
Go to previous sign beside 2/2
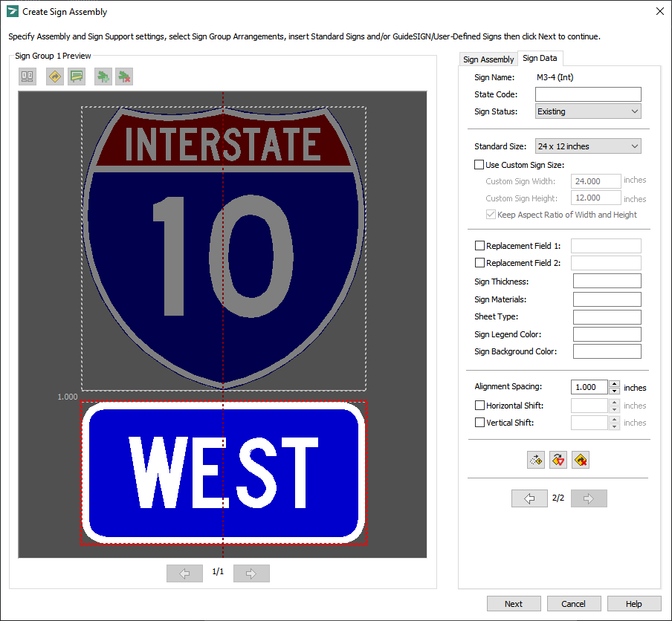tap(529, 498)
